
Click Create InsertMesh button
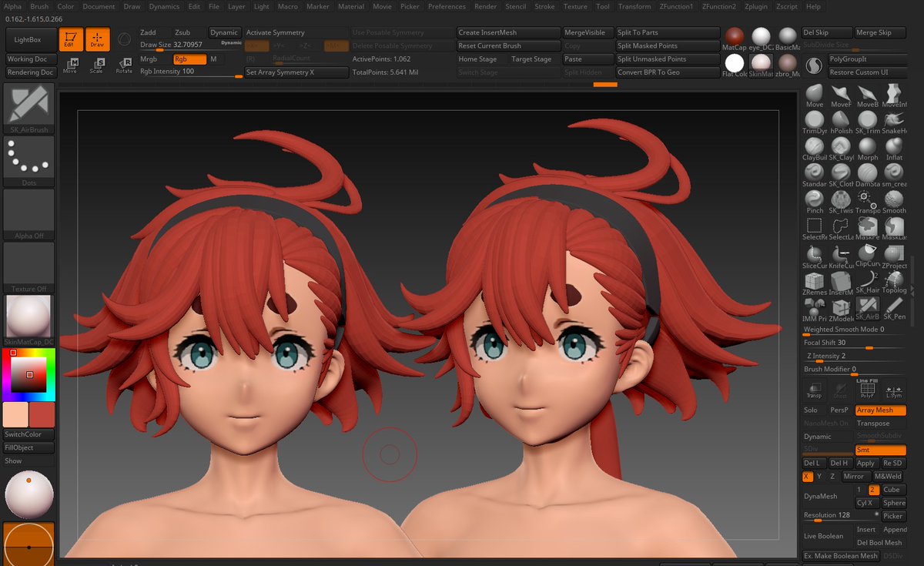[x=508, y=32]
